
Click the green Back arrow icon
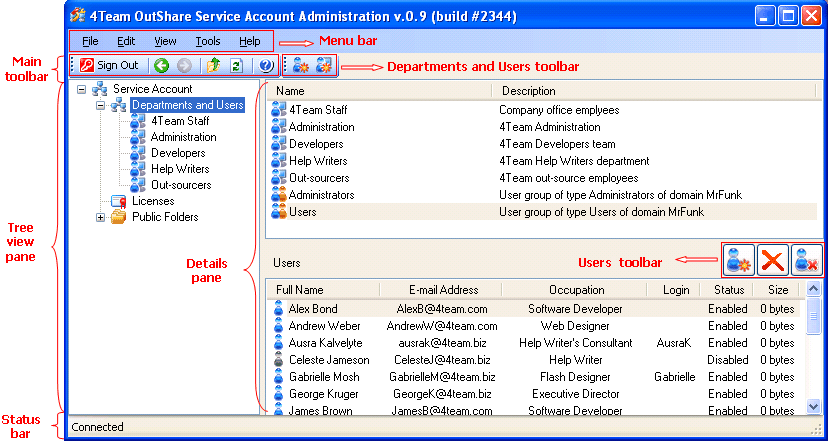pos(162,65)
